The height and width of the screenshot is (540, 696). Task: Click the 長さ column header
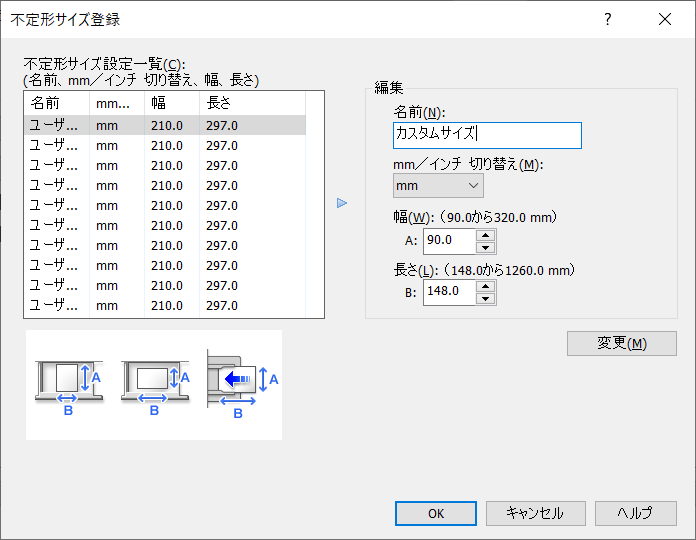click(x=250, y=102)
